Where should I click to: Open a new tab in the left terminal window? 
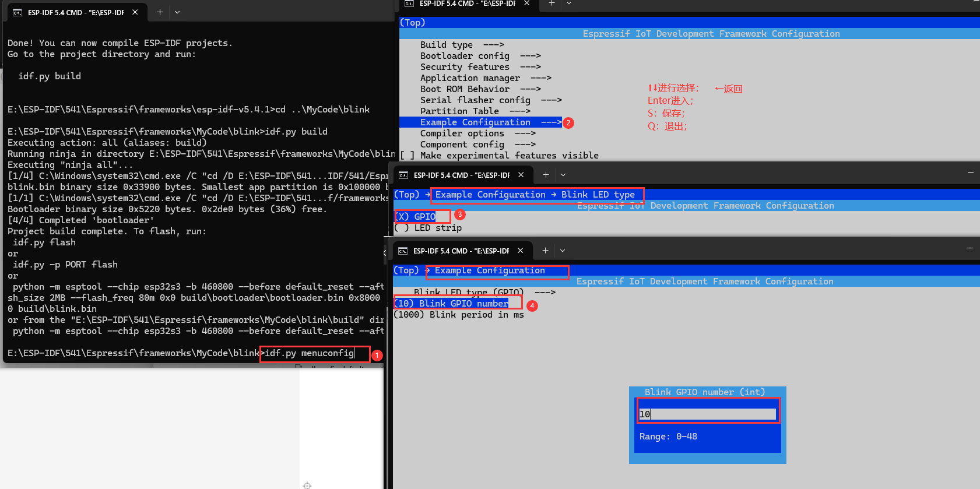pyautogui.click(x=160, y=12)
